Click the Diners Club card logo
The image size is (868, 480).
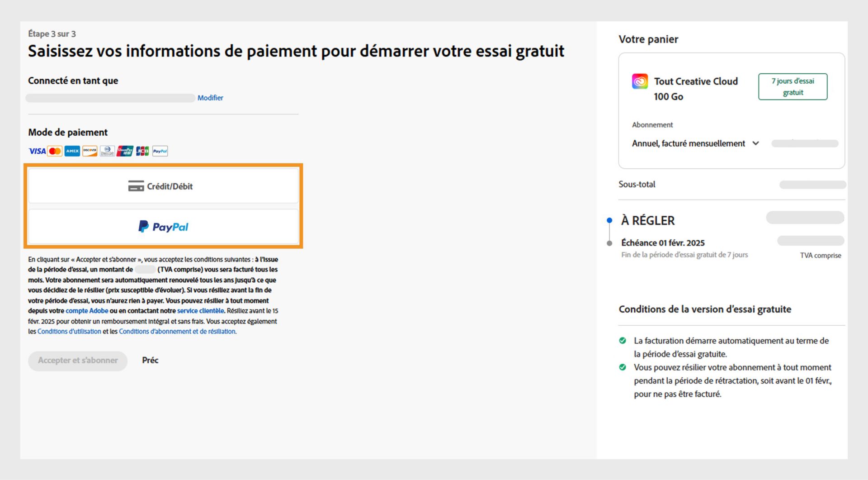click(x=107, y=151)
